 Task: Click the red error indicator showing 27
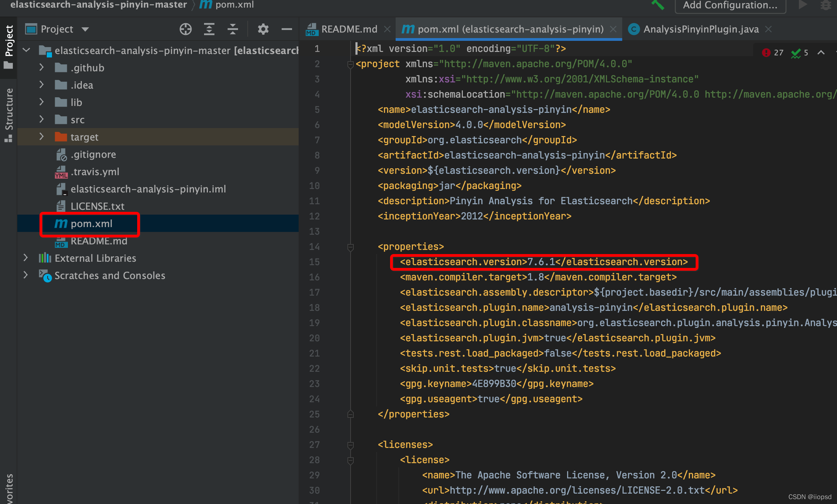coord(773,53)
